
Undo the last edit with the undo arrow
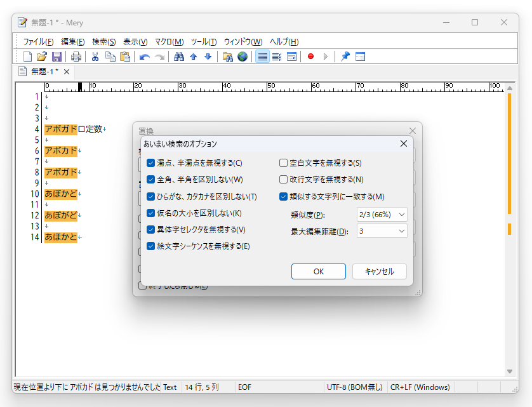point(143,57)
